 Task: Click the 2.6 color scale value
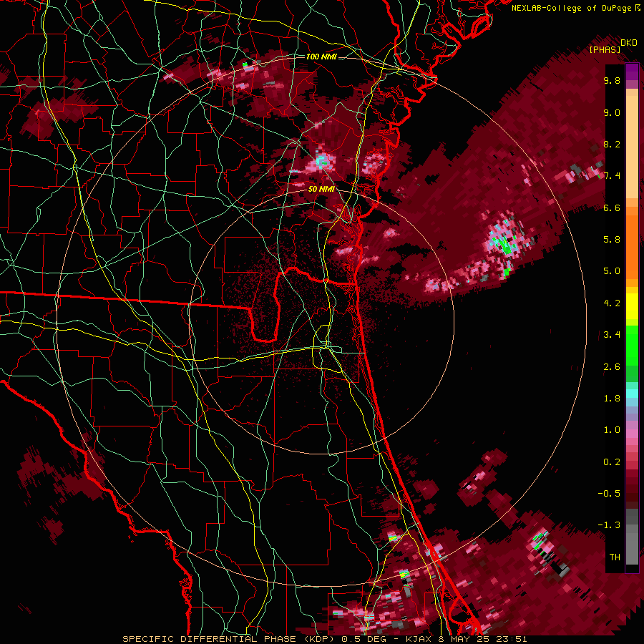(612, 367)
